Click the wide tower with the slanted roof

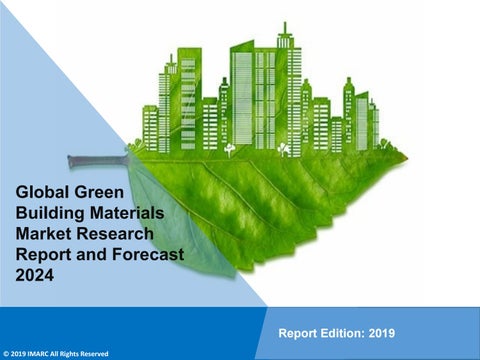[x=242, y=94]
